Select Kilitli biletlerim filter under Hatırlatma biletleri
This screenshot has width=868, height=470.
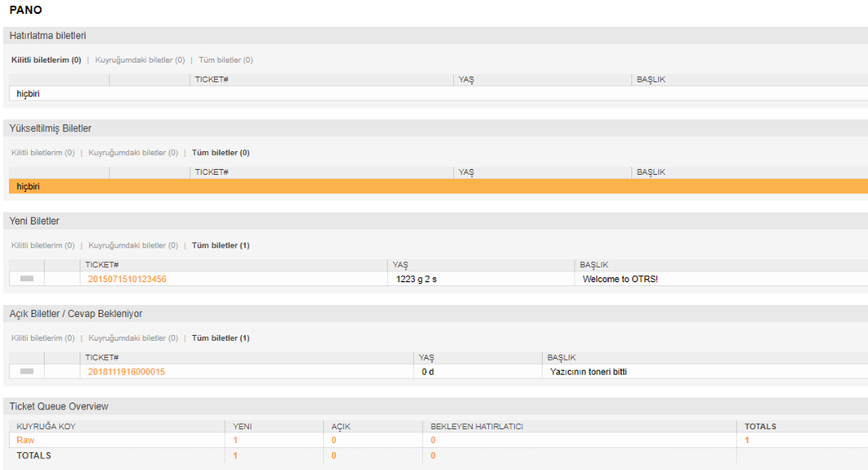point(46,60)
